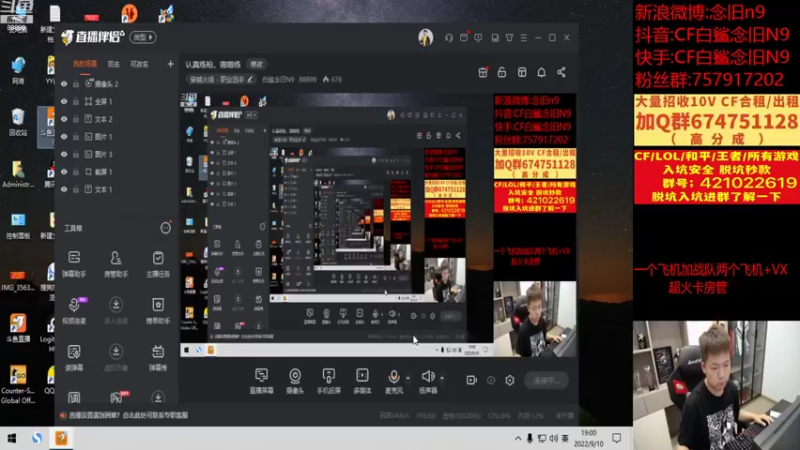Click the 修改 title edit button

point(257,64)
